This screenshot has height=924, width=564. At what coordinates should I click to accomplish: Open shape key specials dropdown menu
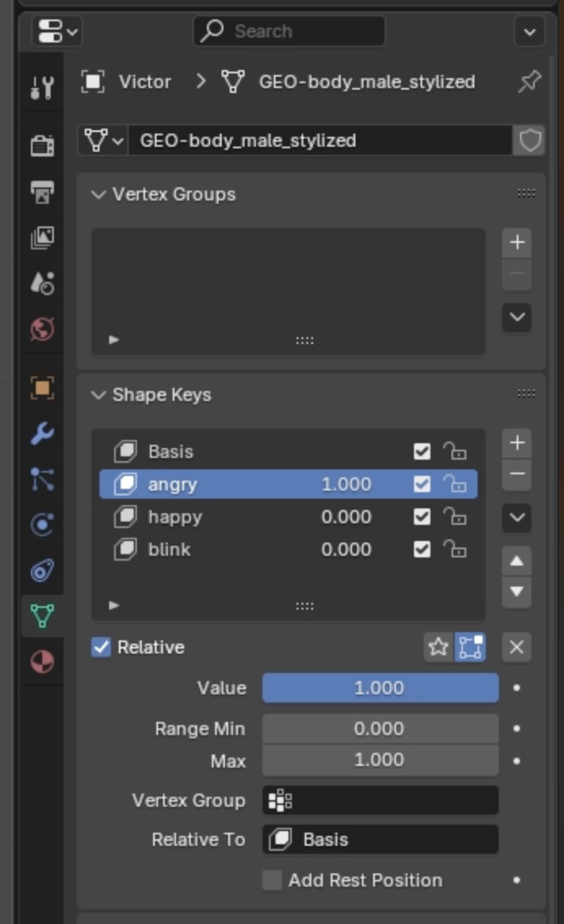(x=517, y=518)
